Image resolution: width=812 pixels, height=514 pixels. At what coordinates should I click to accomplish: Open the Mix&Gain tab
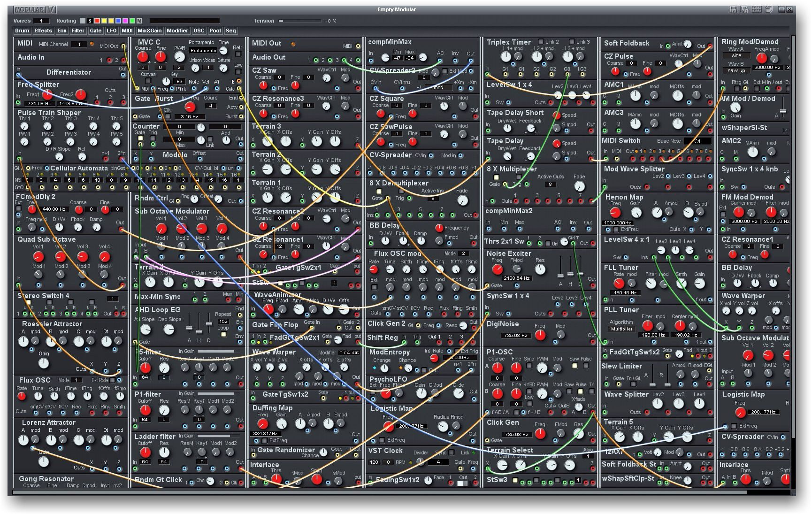point(150,31)
